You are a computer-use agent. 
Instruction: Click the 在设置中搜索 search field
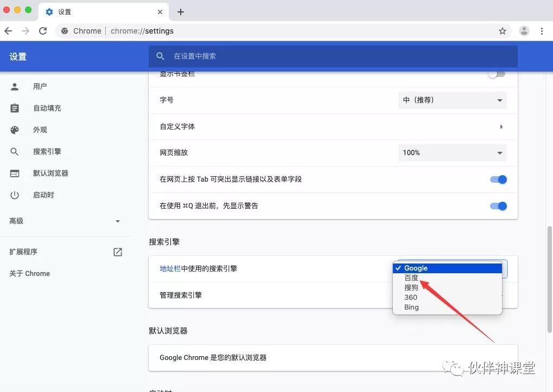(333, 56)
